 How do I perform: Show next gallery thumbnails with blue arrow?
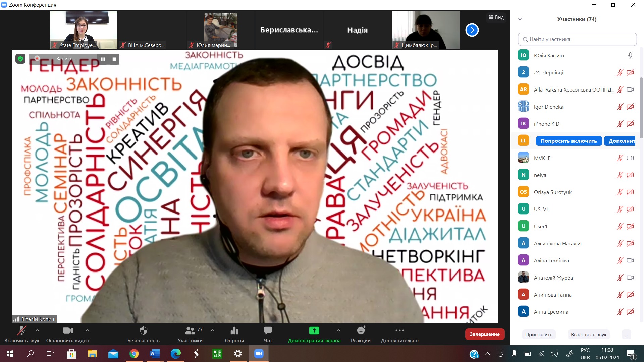(472, 30)
